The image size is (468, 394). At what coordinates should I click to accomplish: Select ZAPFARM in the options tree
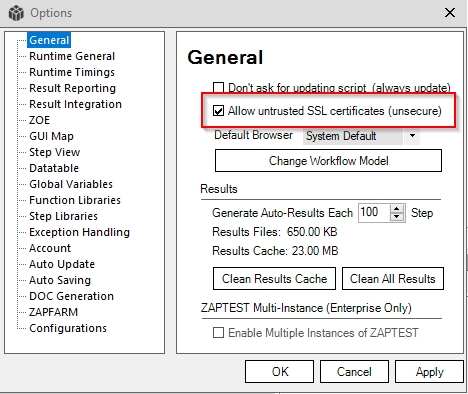click(53, 312)
